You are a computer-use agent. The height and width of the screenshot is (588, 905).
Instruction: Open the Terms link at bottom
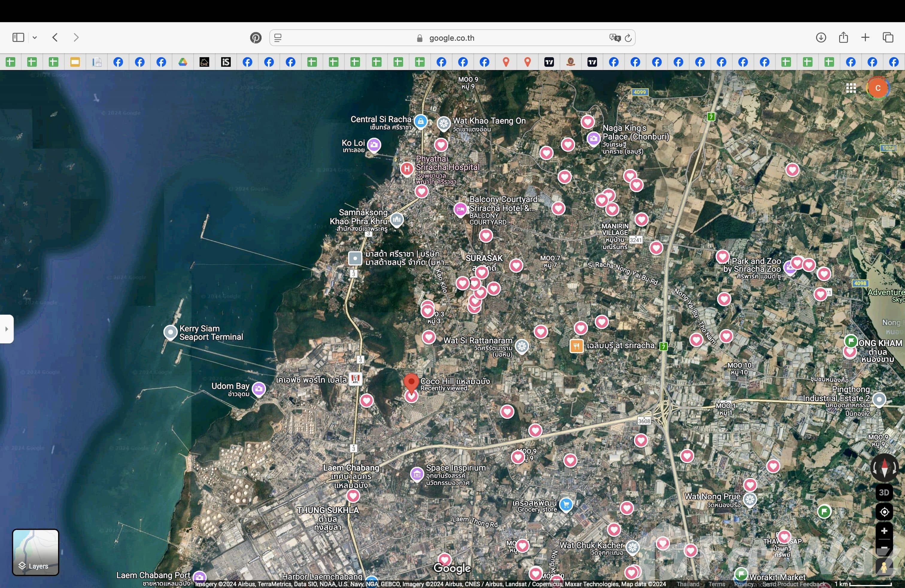click(716, 584)
